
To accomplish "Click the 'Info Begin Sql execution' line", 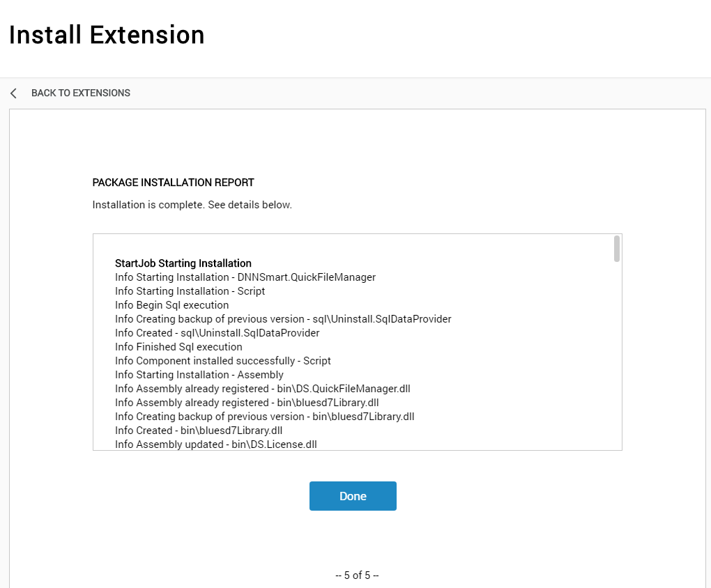I will click(x=172, y=305).
